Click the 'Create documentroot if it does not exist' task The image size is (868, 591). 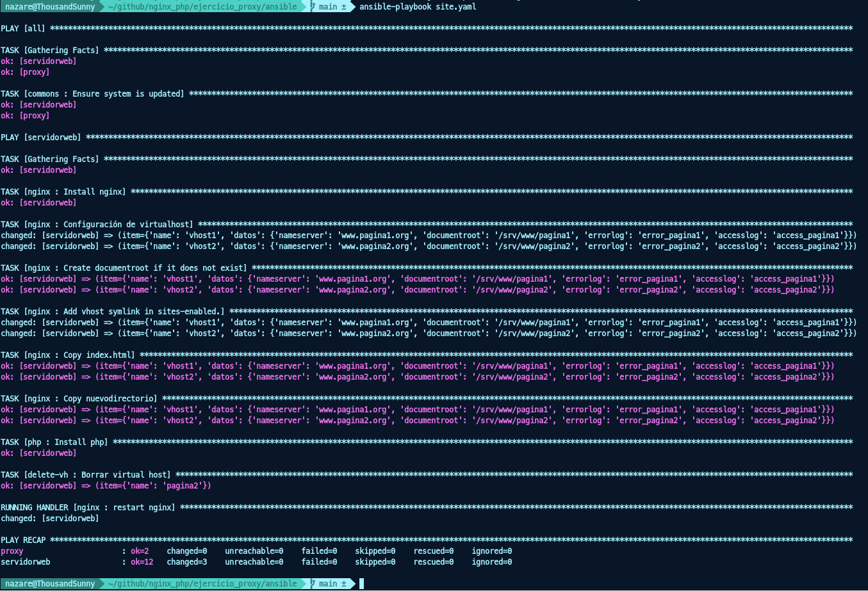[x=124, y=268]
